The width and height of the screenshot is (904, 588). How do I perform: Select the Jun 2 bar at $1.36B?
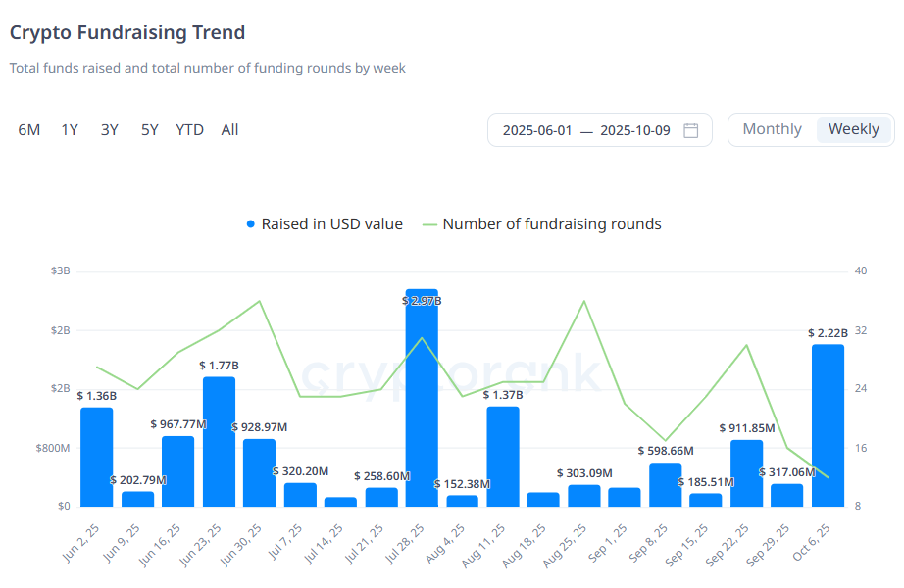pyautogui.click(x=96, y=457)
